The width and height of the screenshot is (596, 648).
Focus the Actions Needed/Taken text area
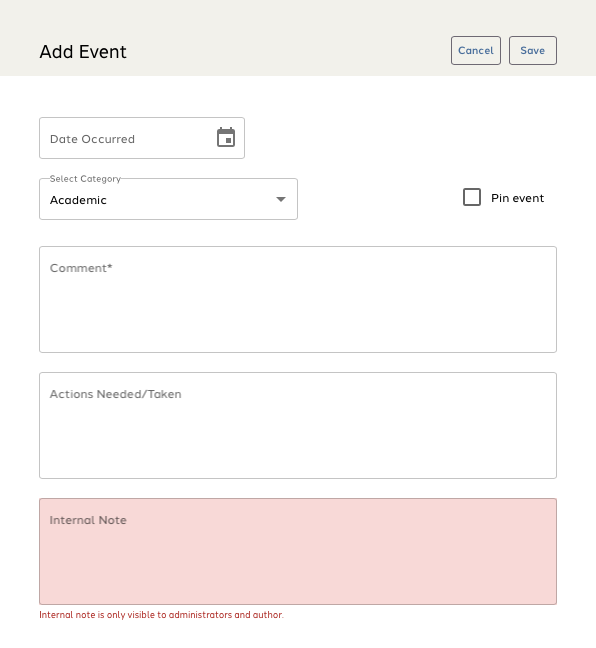point(298,426)
